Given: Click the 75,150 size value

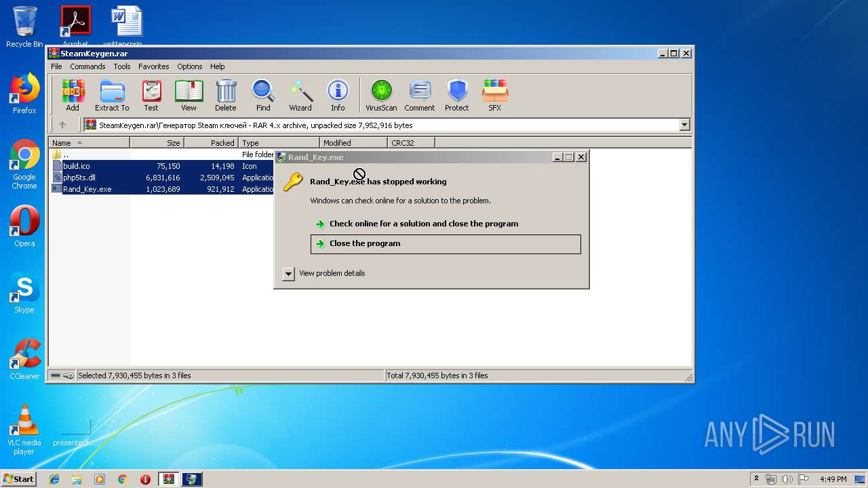Looking at the screenshot, I should (x=168, y=166).
